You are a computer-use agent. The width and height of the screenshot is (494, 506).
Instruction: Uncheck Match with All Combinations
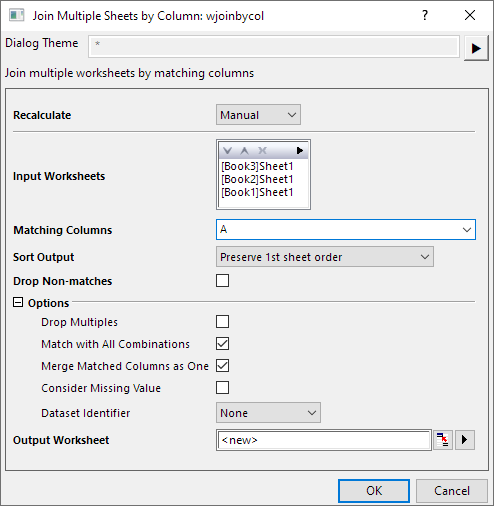222,344
